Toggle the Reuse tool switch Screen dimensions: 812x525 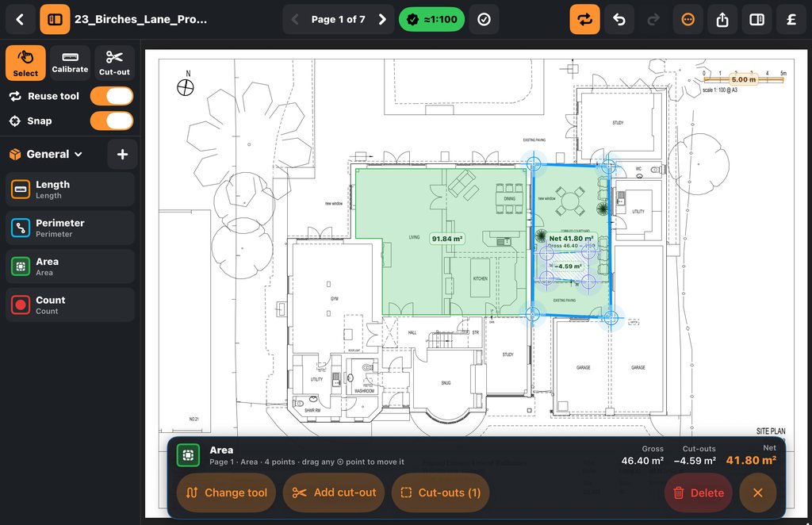[x=112, y=96]
